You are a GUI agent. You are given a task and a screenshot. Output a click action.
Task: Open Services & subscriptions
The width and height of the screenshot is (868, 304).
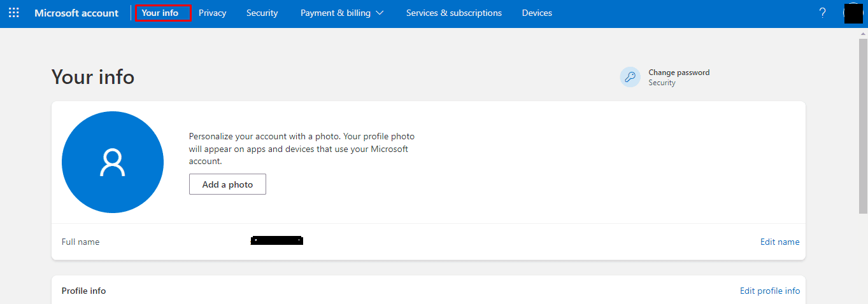453,13
